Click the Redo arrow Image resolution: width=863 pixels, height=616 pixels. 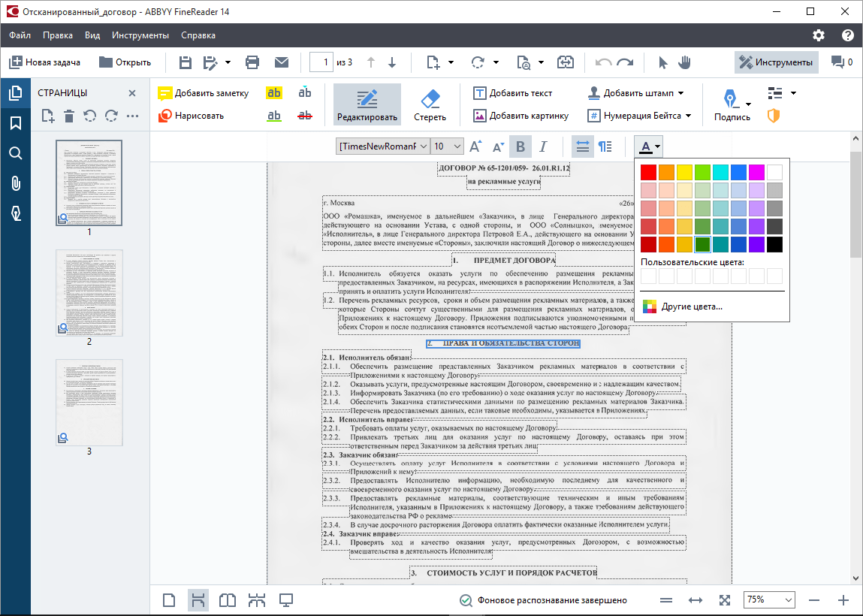625,62
